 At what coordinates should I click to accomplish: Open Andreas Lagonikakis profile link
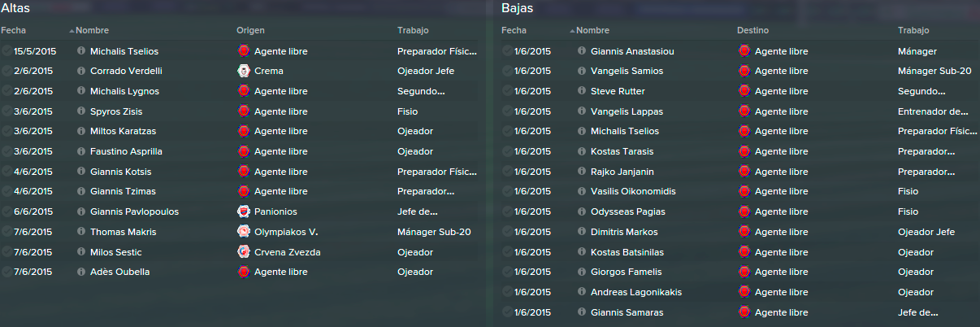(x=636, y=292)
